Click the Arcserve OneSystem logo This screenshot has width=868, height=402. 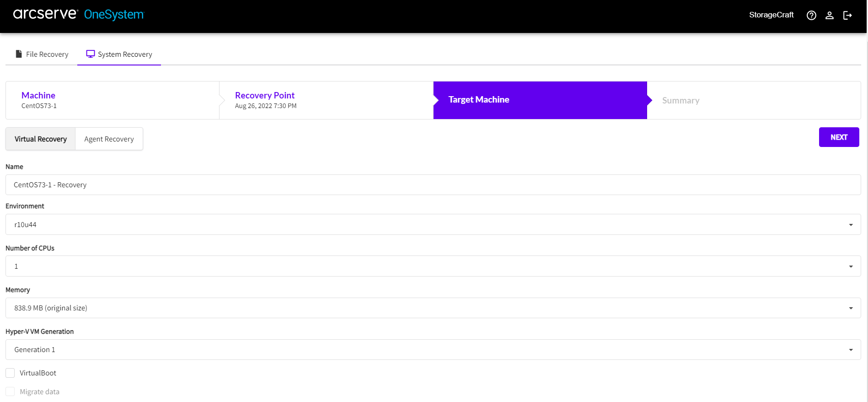[x=78, y=14]
